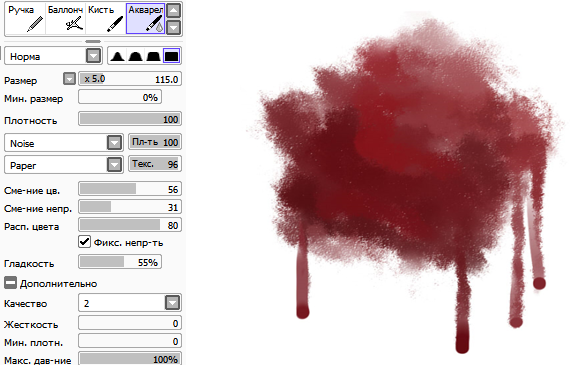Click the Расп. цвета slider at 80
Screen dimensions: 574x365
pos(130,225)
